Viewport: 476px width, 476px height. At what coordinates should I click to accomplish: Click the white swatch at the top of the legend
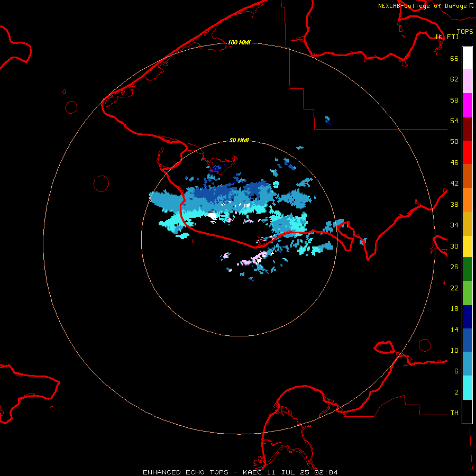click(467, 58)
